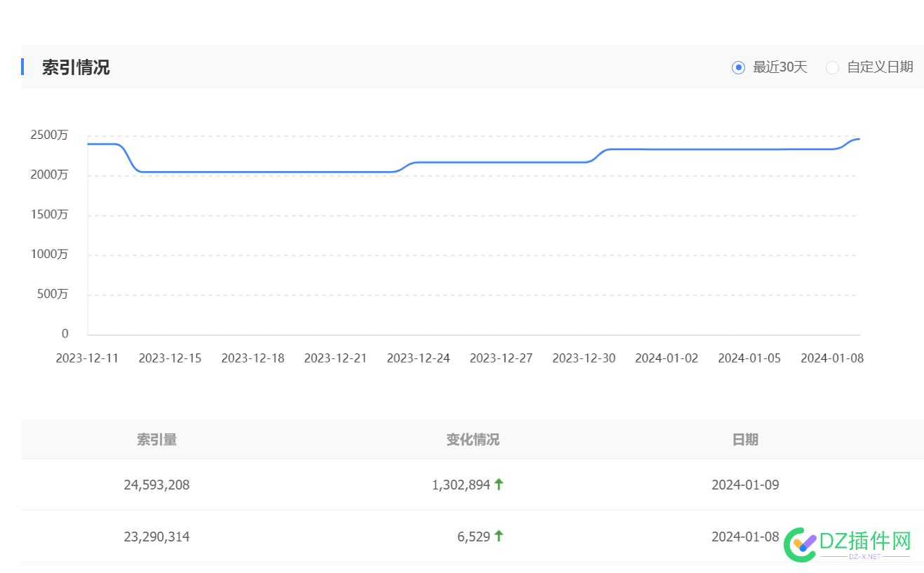This screenshot has height=573, width=924.
Task: Click the 2023-12-21 x-axis label
Action: (x=335, y=358)
